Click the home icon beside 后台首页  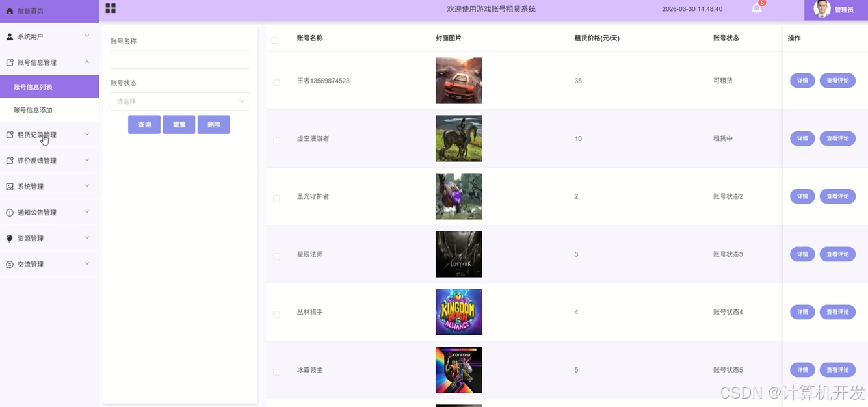[x=10, y=10]
